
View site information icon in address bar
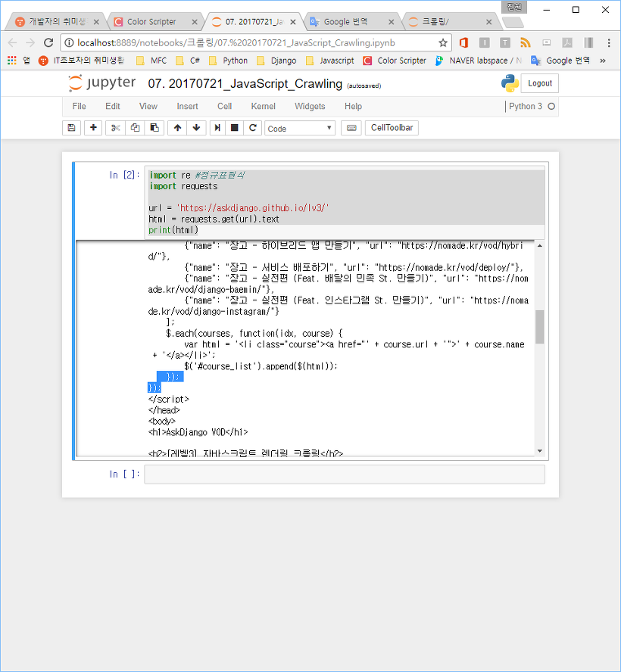(69, 42)
